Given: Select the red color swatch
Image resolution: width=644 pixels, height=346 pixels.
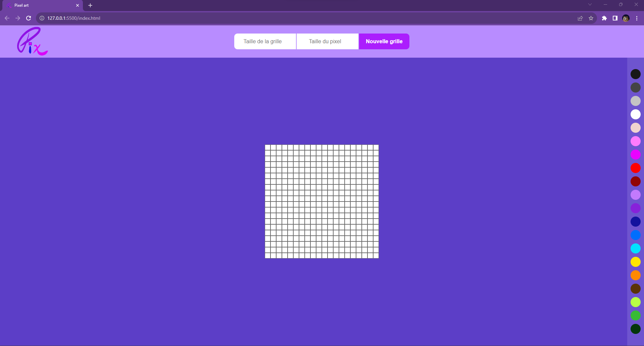Looking at the screenshot, I should click(x=635, y=168).
